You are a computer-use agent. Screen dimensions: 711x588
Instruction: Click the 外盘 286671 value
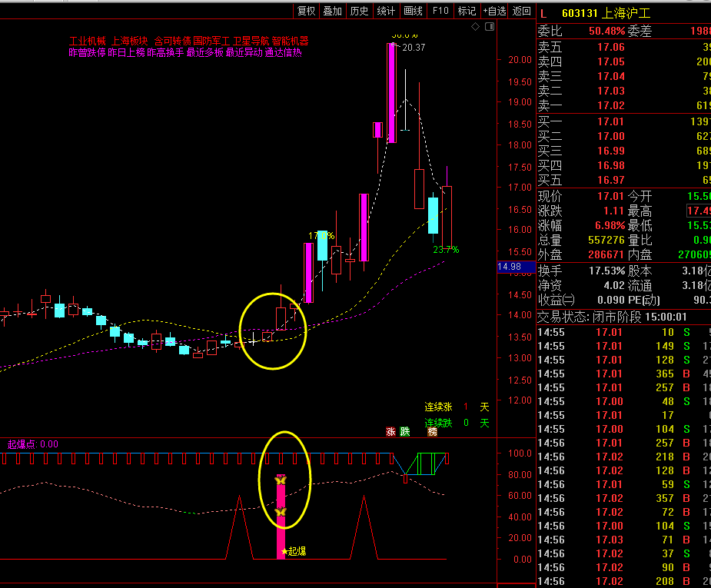click(606, 254)
